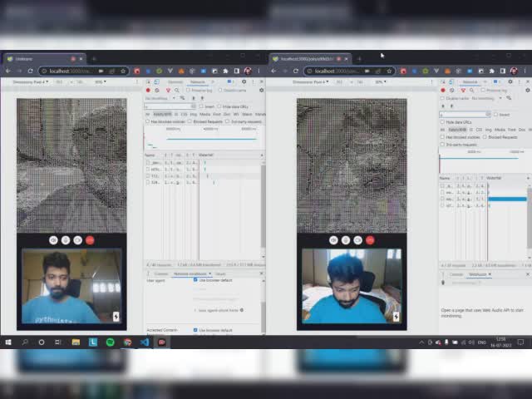The height and width of the screenshot is (399, 532).
Task: Open Console drawer tab in right DevTools
Action: coord(456,273)
